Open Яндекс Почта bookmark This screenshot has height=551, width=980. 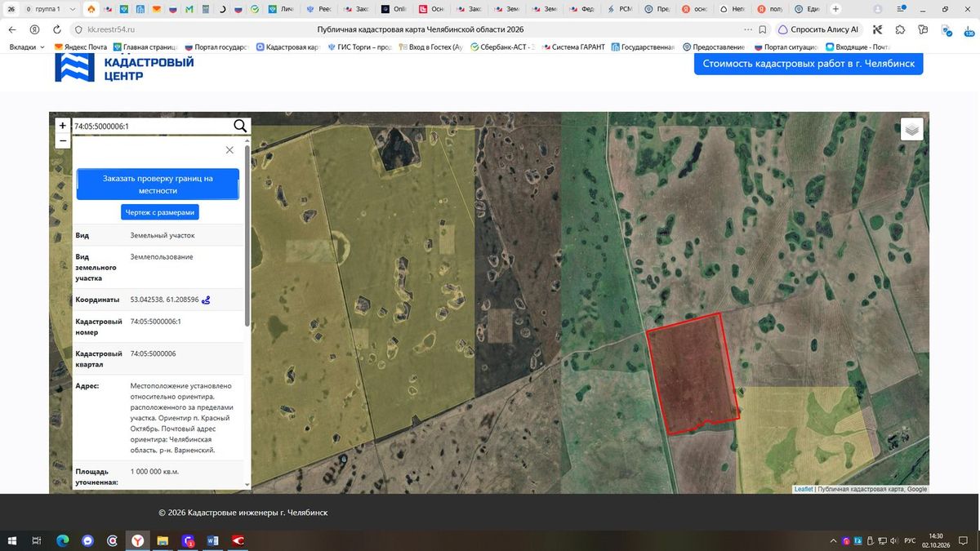tap(80, 47)
